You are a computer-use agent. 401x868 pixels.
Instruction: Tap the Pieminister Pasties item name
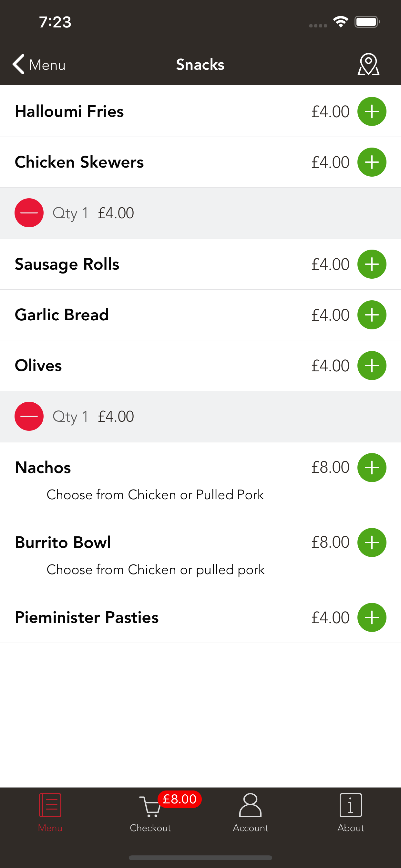pyautogui.click(x=87, y=617)
